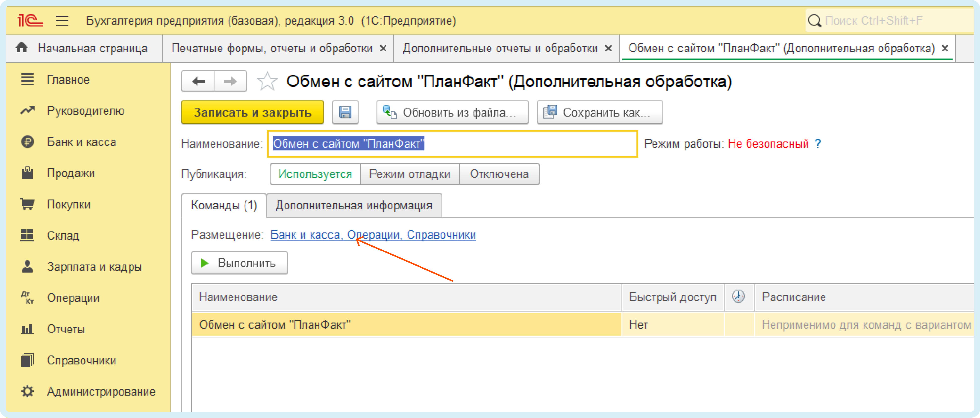The height and width of the screenshot is (418, 980).
Task: Set publication to Используется
Action: coord(315,174)
